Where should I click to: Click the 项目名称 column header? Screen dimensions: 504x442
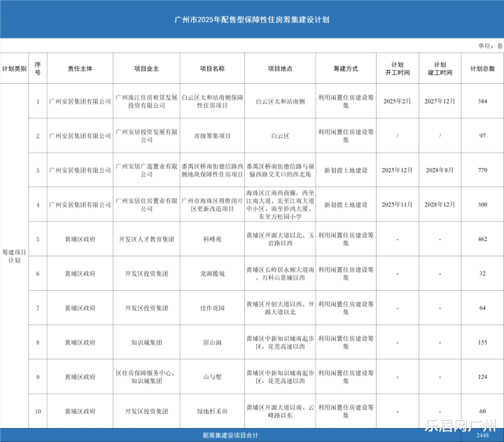tap(212, 69)
